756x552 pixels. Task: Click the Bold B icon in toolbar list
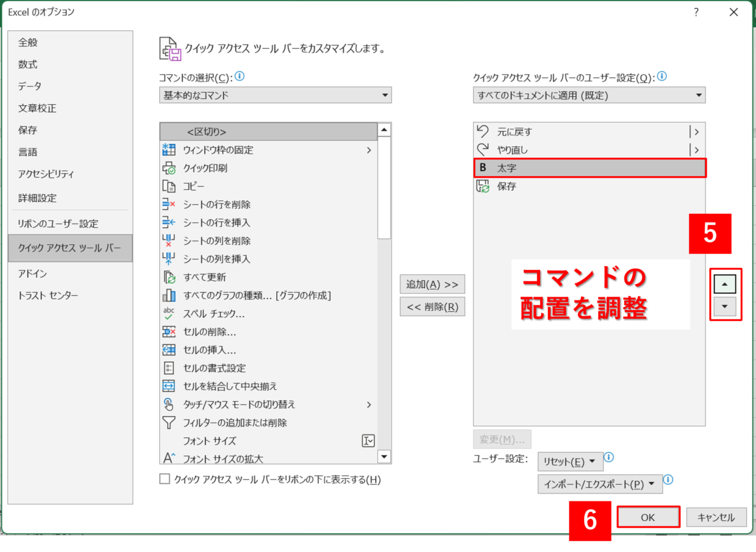[483, 168]
